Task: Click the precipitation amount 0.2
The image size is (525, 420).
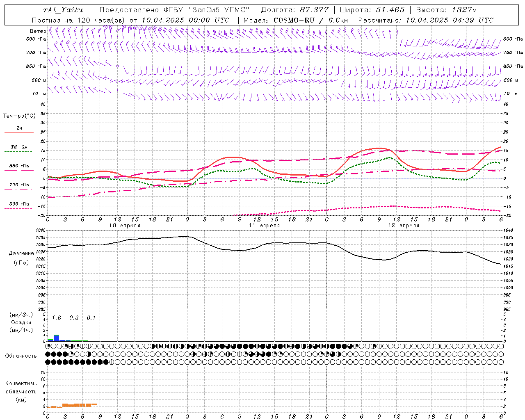Action: point(74,318)
